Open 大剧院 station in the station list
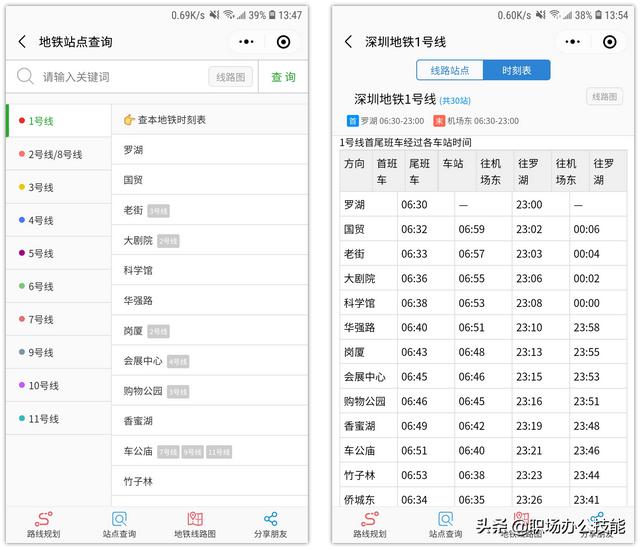 210,240
